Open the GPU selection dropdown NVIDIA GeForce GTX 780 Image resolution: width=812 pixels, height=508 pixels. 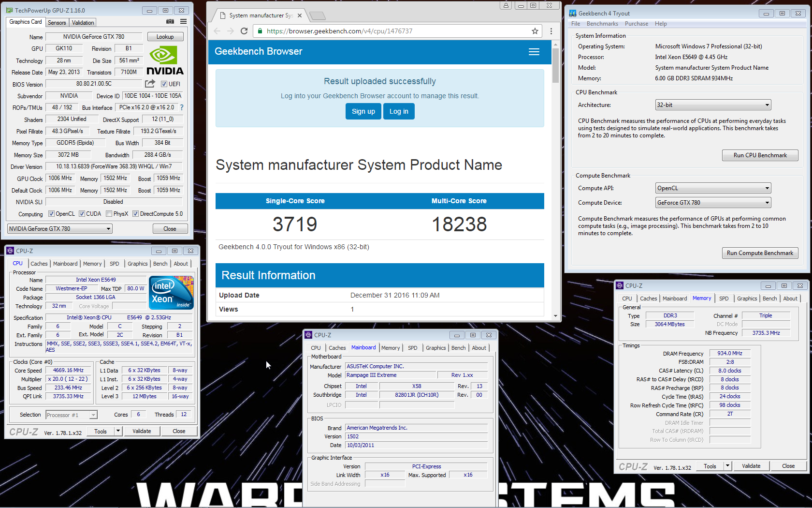point(60,228)
